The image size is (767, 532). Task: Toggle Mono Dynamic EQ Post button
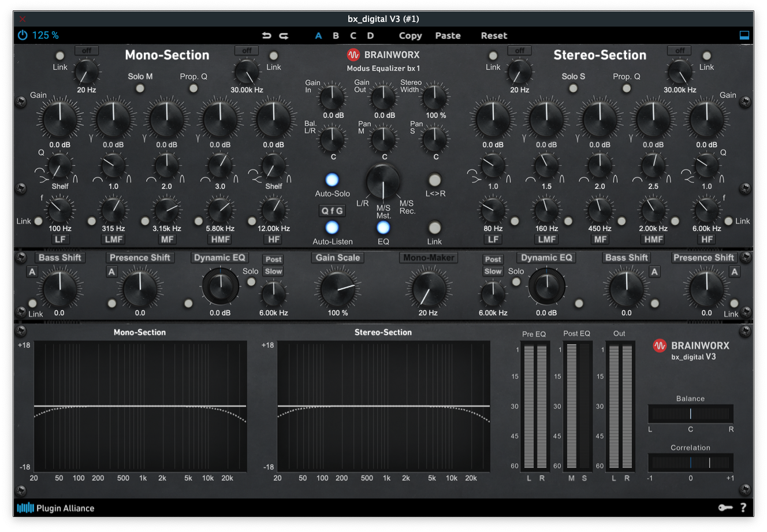pyautogui.click(x=273, y=259)
